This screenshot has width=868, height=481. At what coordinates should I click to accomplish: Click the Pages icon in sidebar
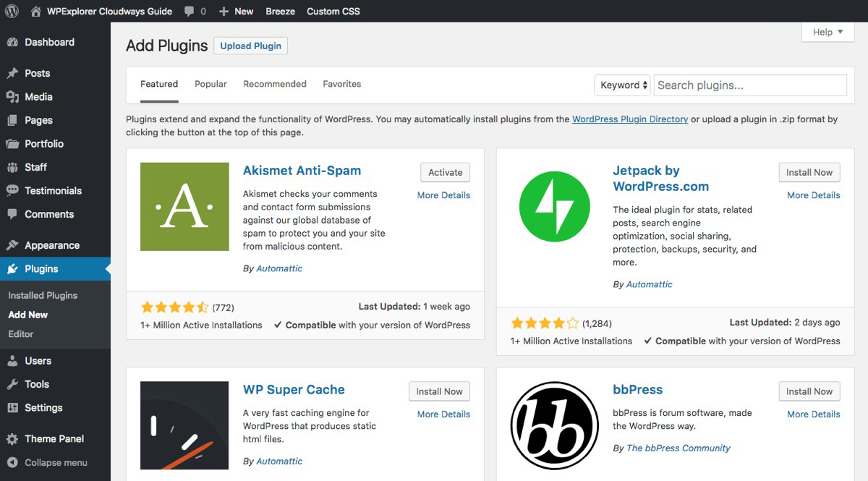12,121
